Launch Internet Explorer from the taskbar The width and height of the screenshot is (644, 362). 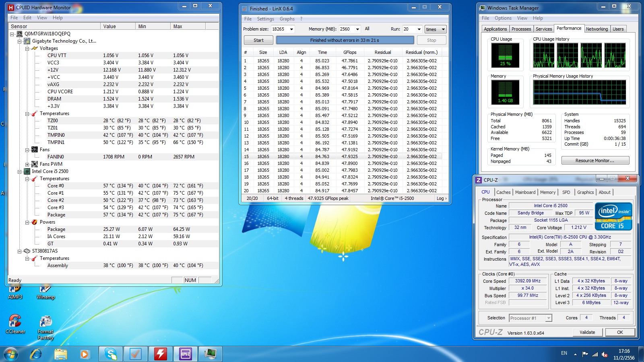pyautogui.click(x=36, y=354)
